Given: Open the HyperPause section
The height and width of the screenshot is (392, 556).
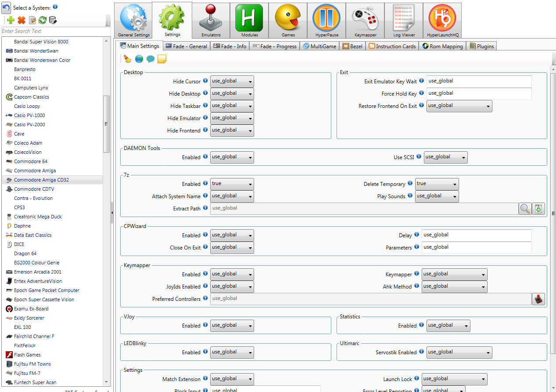Looking at the screenshot, I should (x=326, y=20).
